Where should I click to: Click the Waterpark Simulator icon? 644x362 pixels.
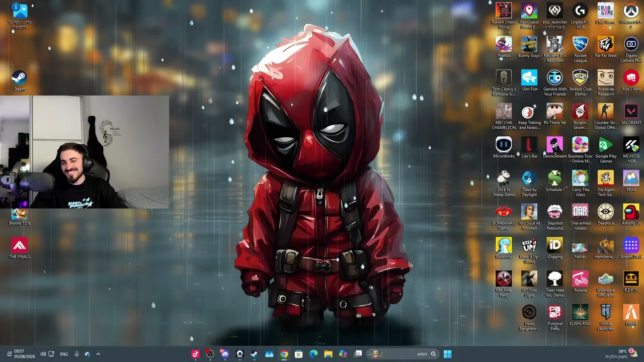pos(605,284)
